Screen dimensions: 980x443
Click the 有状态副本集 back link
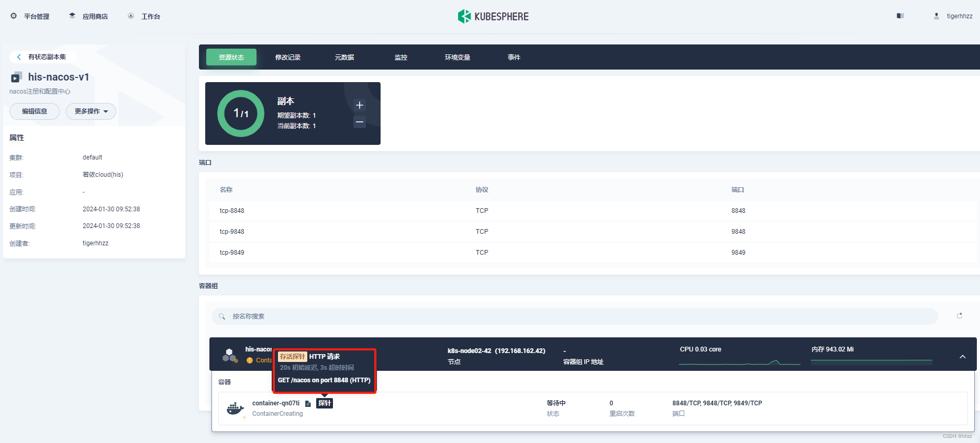[47, 57]
